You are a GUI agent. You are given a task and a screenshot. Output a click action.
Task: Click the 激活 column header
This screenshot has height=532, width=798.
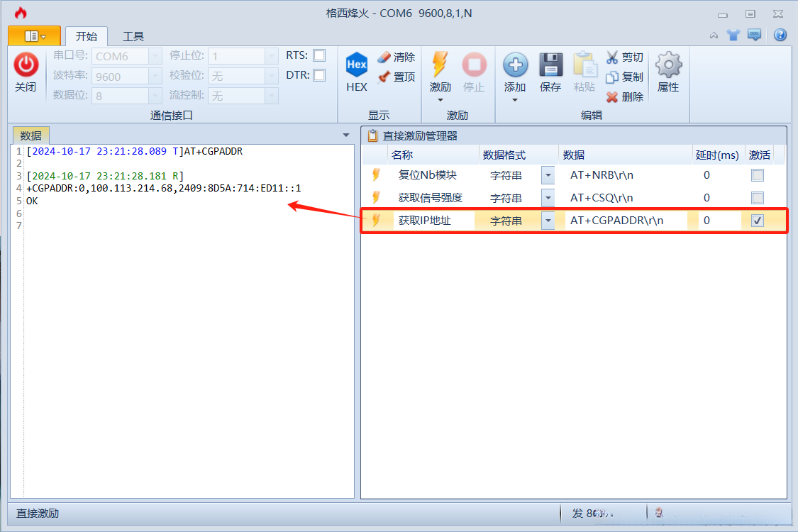[x=759, y=155]
